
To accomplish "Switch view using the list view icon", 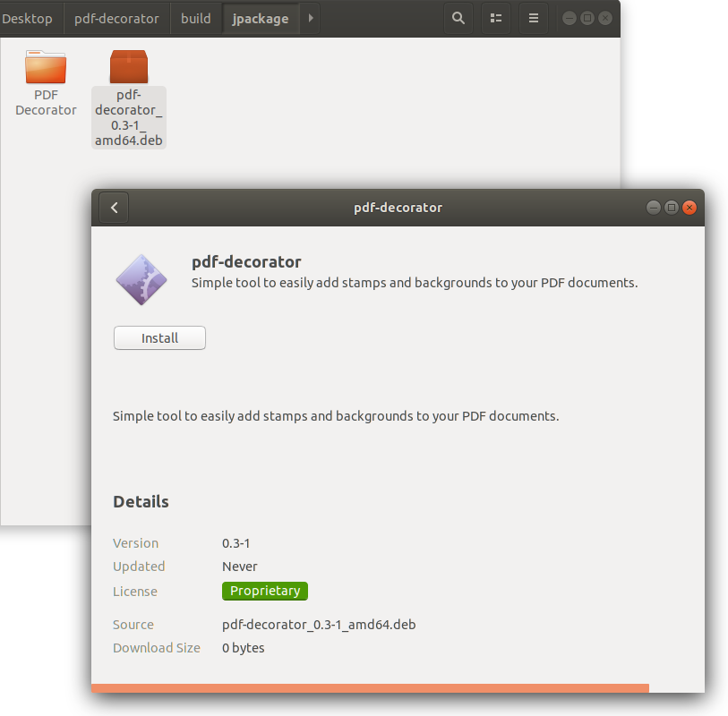I will click(496, 18).
